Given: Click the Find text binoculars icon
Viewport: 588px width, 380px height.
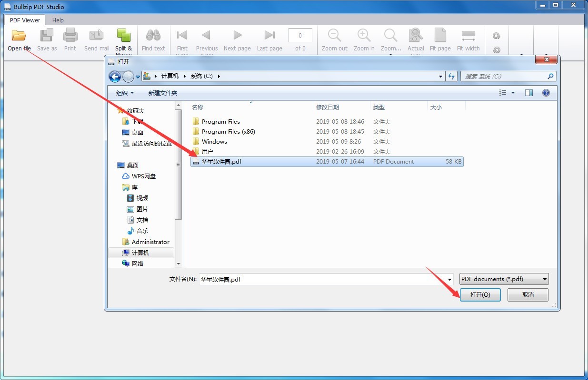Looking at the screenshot, I should [153, 35].
